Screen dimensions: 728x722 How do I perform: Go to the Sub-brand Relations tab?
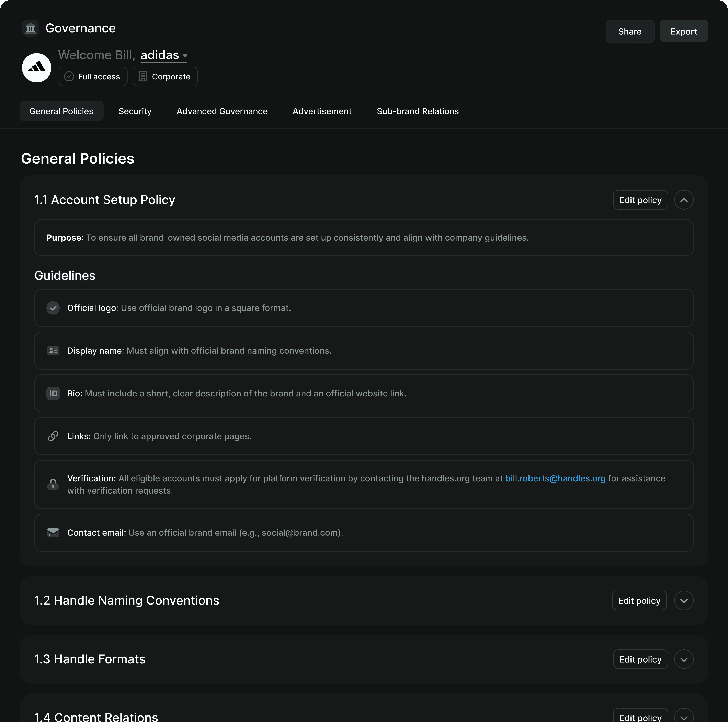pos(418,111)
